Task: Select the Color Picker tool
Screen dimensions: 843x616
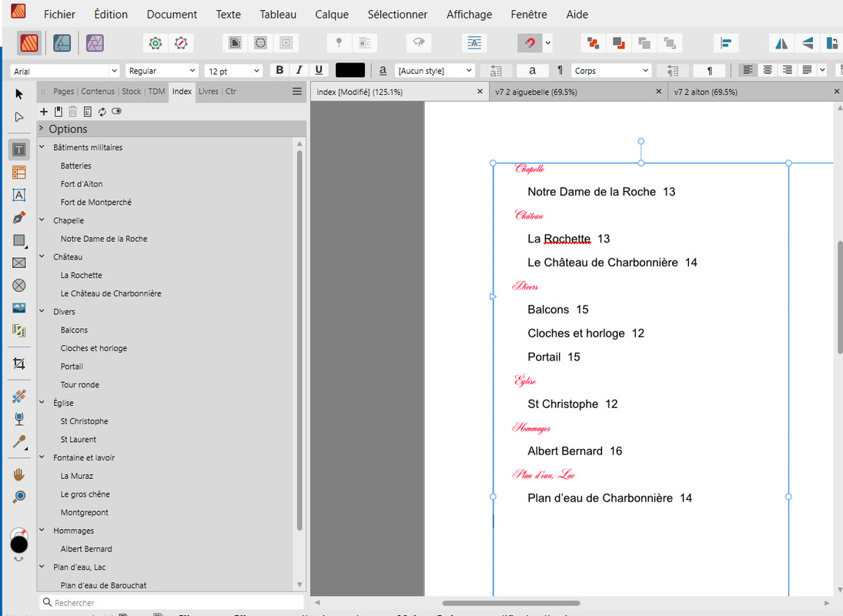Action: (18, 442)
